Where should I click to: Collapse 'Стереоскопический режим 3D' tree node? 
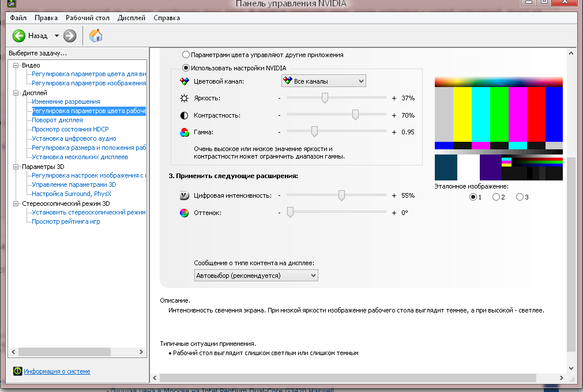(x=16, y=203)
